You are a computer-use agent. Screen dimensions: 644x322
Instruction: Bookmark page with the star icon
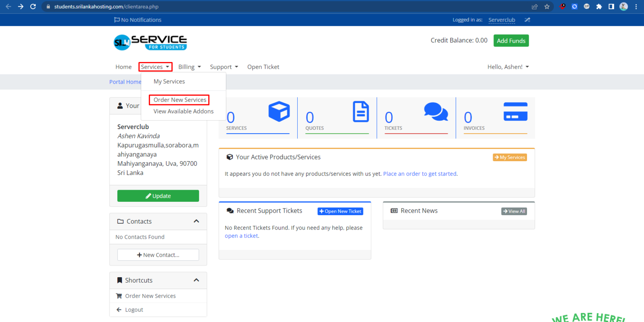point(547,7)
